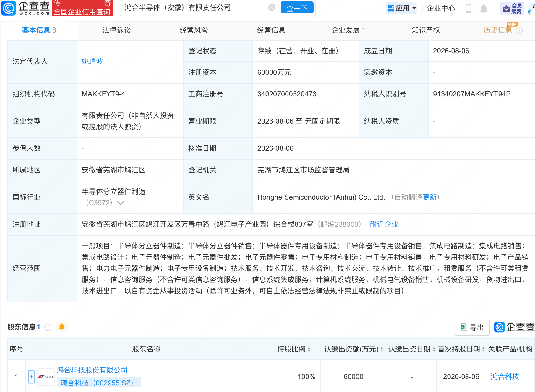This screenshot has height=392, width=535.
Task: Click info icon beside 历史信息
Action: [x=519, y=30]
